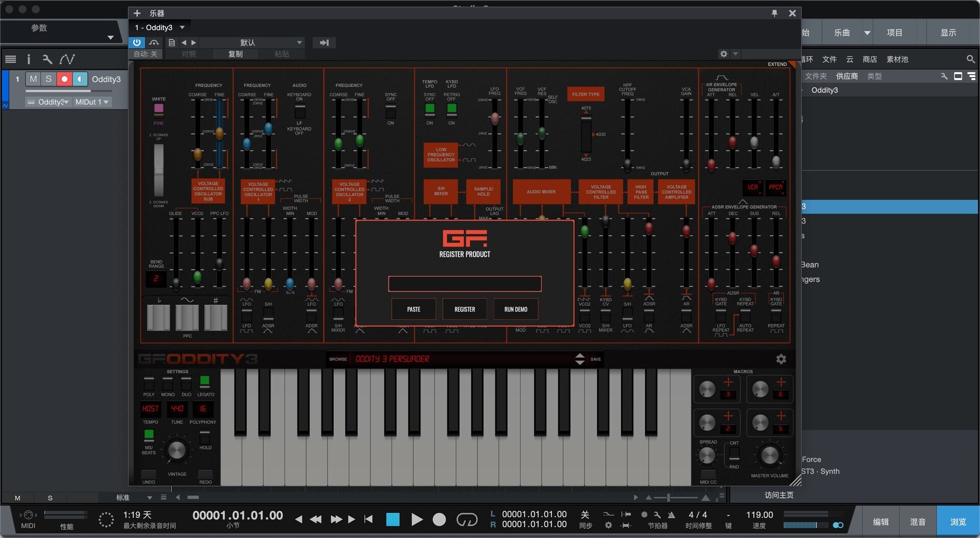
Task: Open the 混音 mix tab
Action: [x=918, y=522]
